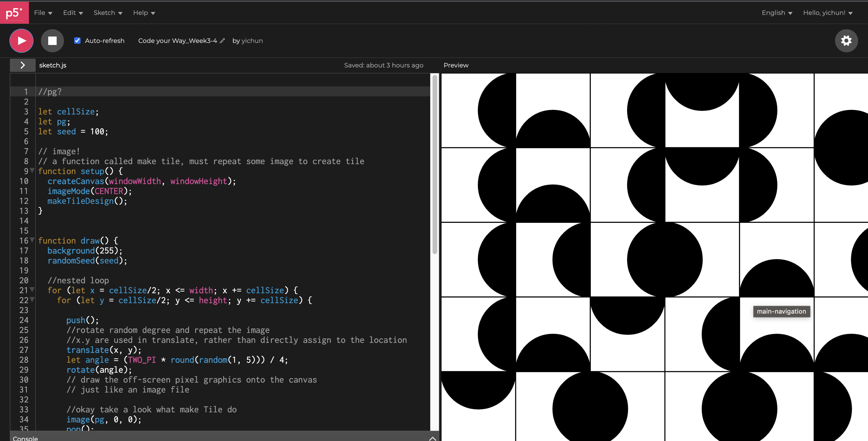Viewport: 868px width, 441px height.
Task: Toggle the Auto-refresh checkbox
Action: [77, 41]
